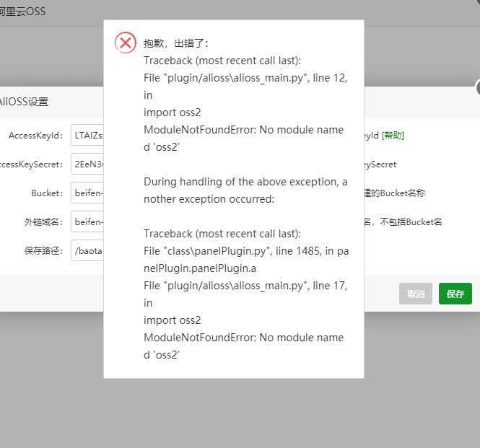Click the first Traceback line
This screenshot has height=448, width=480.
coord(222,61)
